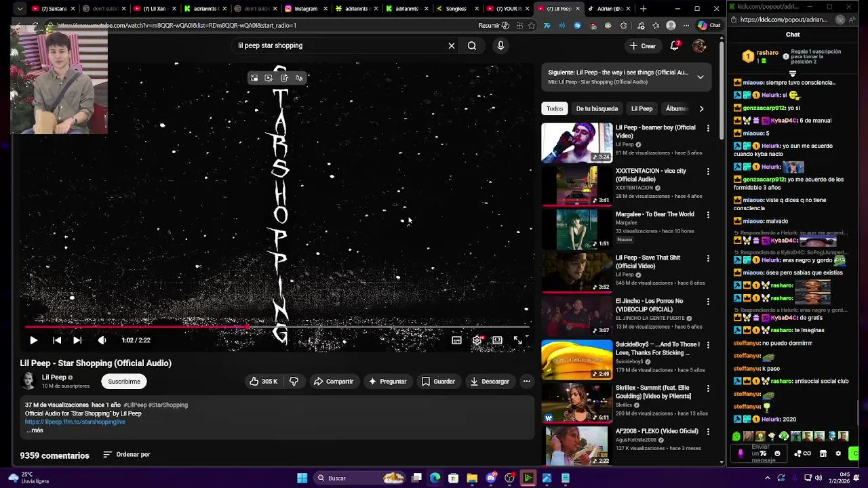Switch to the Songless browser tab
Screen dimensions: 868x488
[456, 9]
